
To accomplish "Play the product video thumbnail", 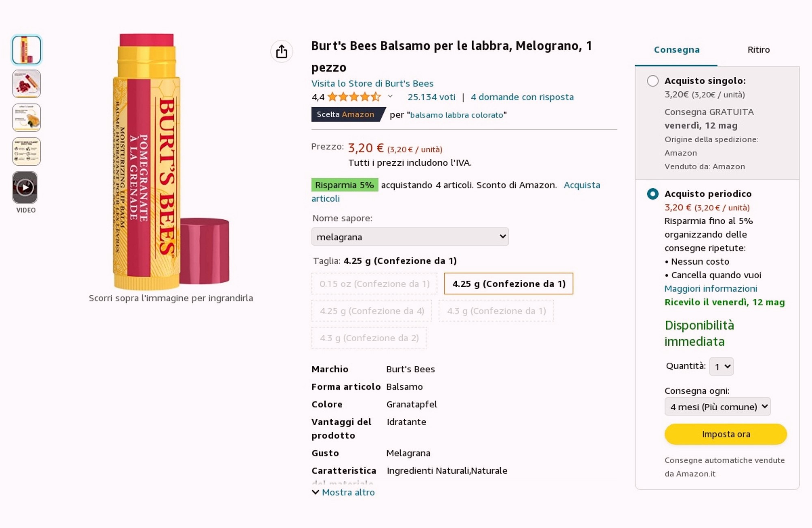I will pyautogui.click(x=25, y=187).
